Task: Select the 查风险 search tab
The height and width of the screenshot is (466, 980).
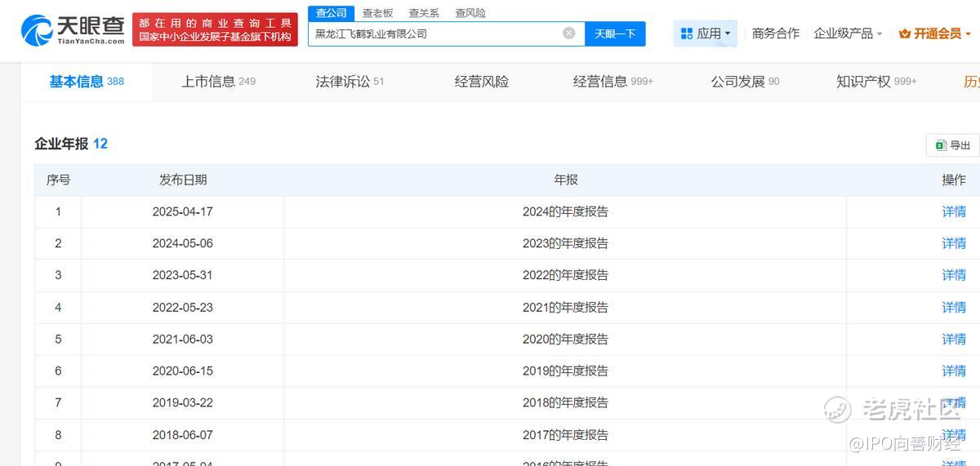Action: tap(470, 13)
